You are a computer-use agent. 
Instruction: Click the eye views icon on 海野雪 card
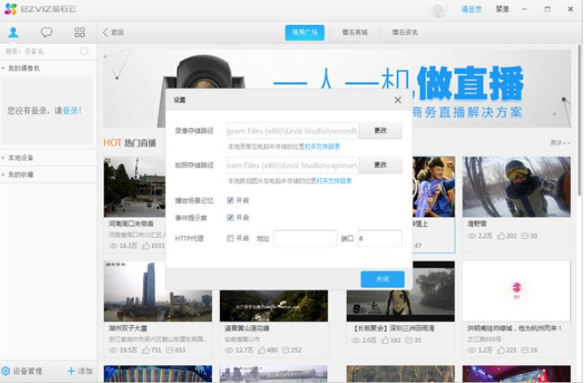click(471, 236)
